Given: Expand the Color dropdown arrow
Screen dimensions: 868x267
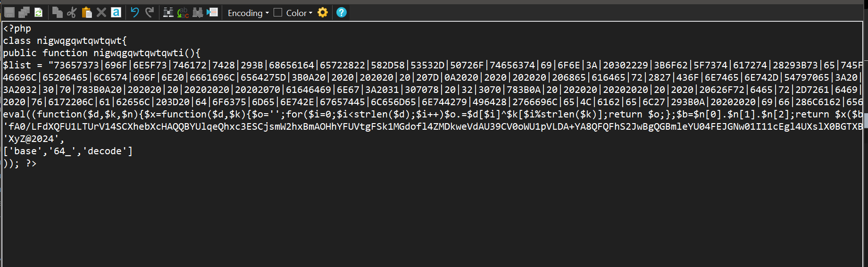Looking at the screenshot, I should pyautogui.click(x=310, y=13).
